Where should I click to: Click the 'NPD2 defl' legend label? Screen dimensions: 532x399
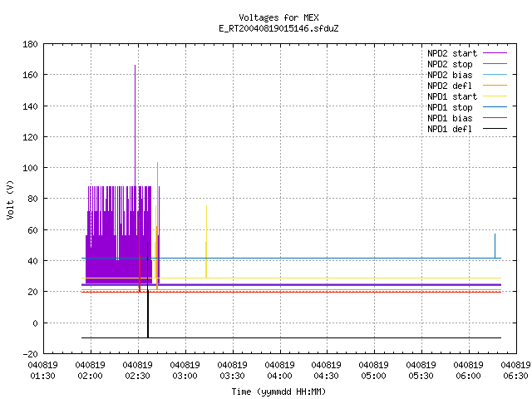click(x=450, y=86)
